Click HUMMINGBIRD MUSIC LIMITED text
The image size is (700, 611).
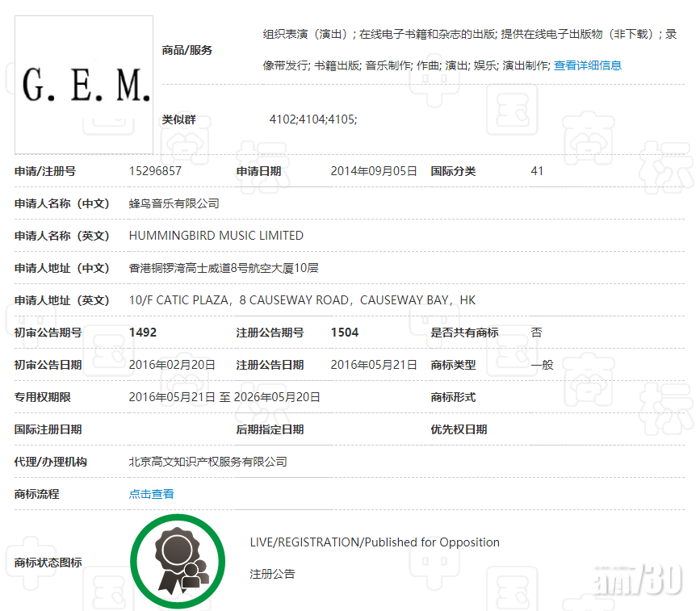pos(216,236)
